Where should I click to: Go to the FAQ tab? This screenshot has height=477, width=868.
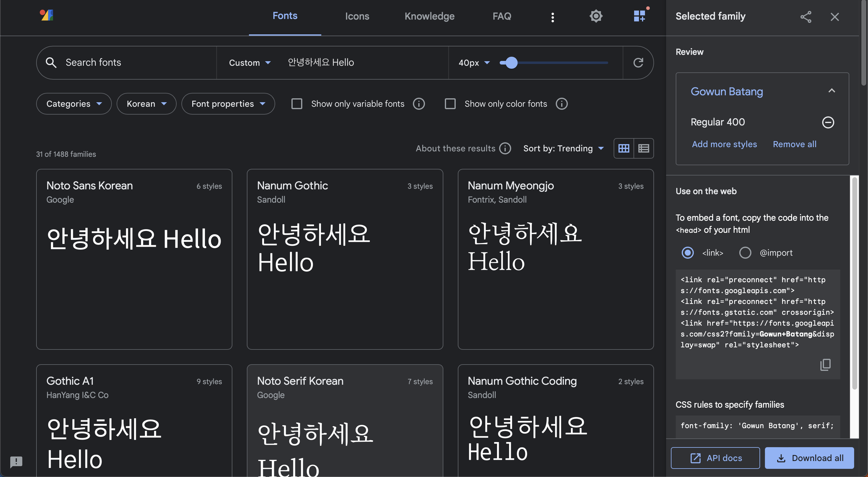click(502, 16)
